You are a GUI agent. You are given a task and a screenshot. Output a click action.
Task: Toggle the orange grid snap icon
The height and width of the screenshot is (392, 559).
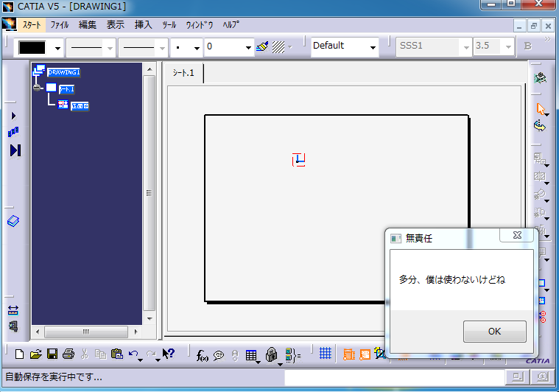[x=365, y=354]
